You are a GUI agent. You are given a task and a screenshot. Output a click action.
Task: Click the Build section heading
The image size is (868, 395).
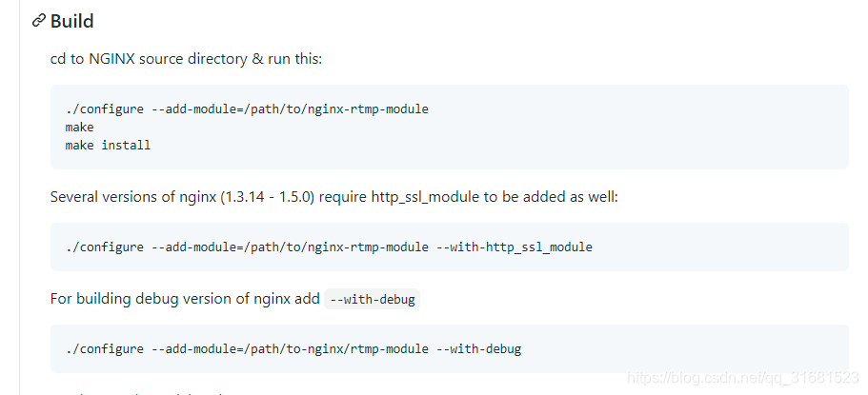tap(72, 21)
